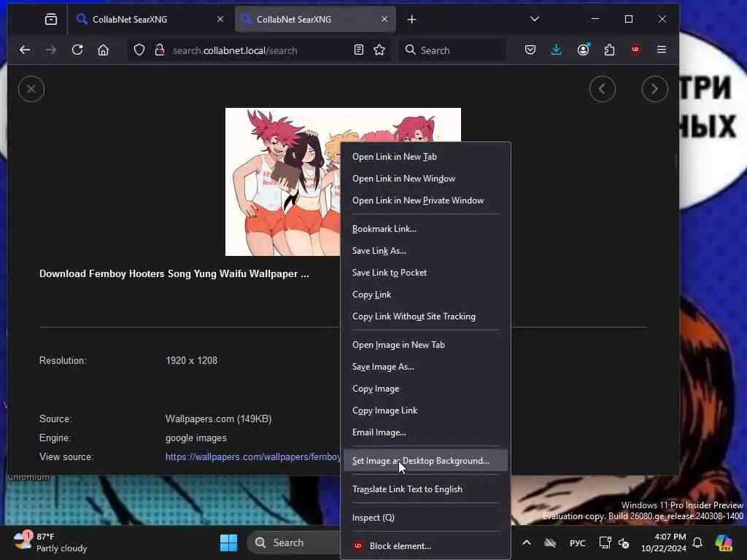Image resolution: width=747 pixels, height=560 pixels.
Task: Open Firefox application hamburger menu
Action: point(661,50)
